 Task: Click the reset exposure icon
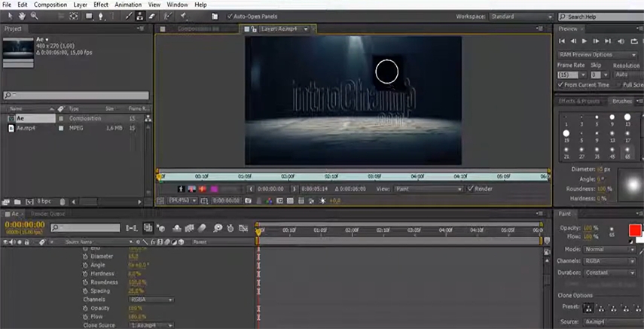[x=322, y=201]
